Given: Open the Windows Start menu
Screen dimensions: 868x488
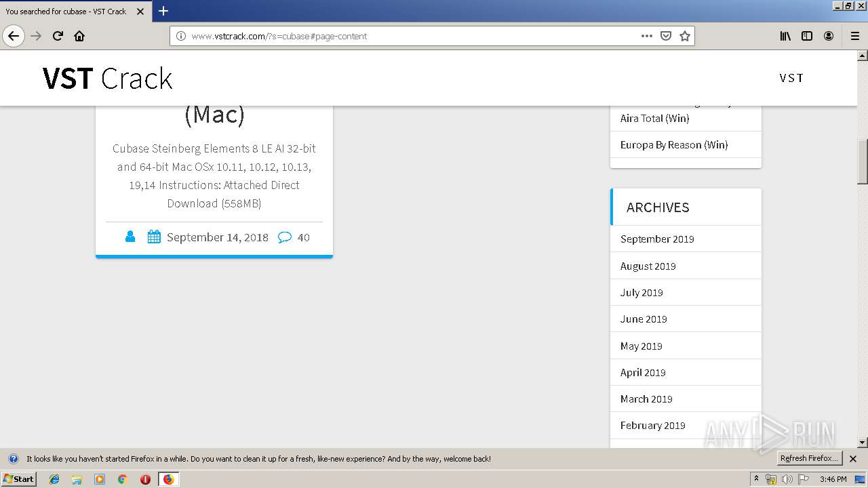Looking at the screenshot, I should [x=19, y=479].
